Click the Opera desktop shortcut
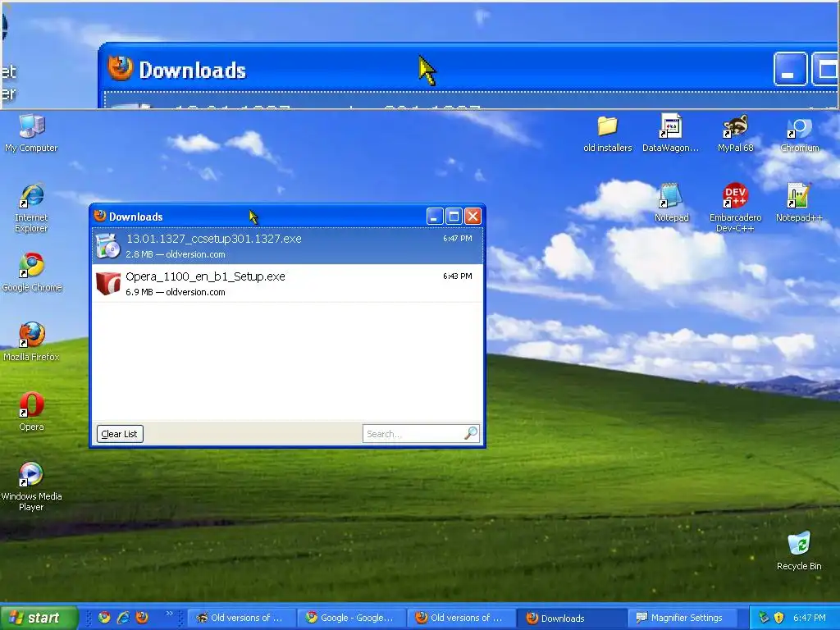The width and height of the screenshot is (840, 630). click(32, 412)
